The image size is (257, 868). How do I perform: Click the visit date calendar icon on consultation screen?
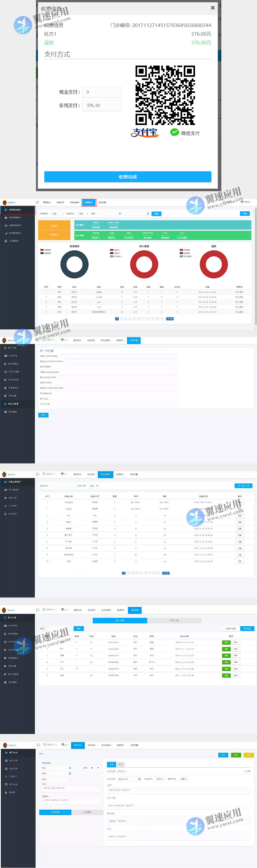[139, 779]
